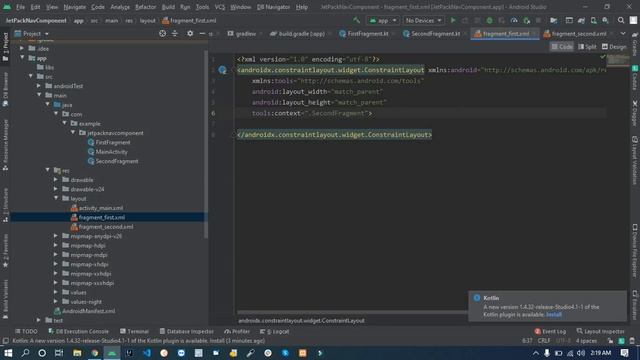The width and height of the screenshot is (640, 360).
Task: Open the File menu
Action: 20,7
